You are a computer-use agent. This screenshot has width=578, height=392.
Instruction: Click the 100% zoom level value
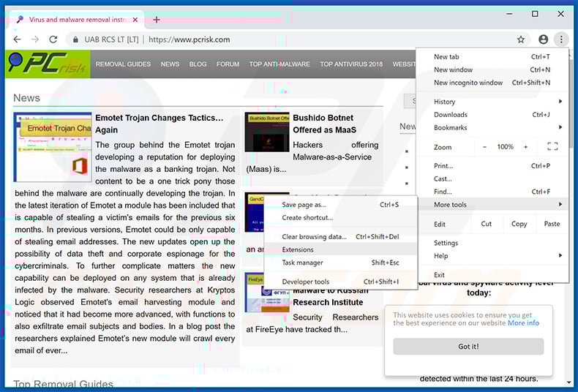point(505,146)
